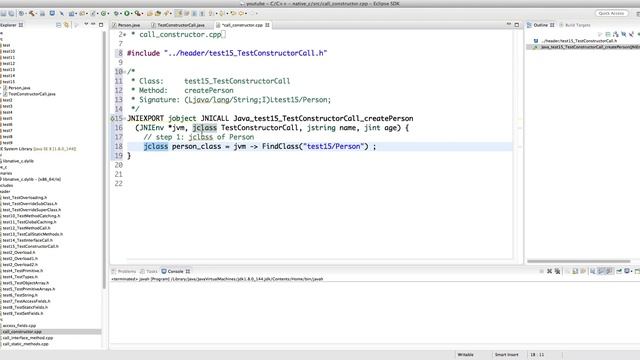640x360 pixels.
Task: Select libnative_c.dylib in Explorer tree
Action: (18, 161)
